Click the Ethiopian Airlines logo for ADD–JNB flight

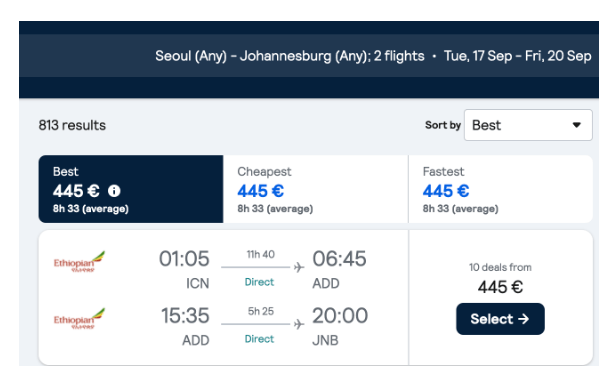pos(79,318)
